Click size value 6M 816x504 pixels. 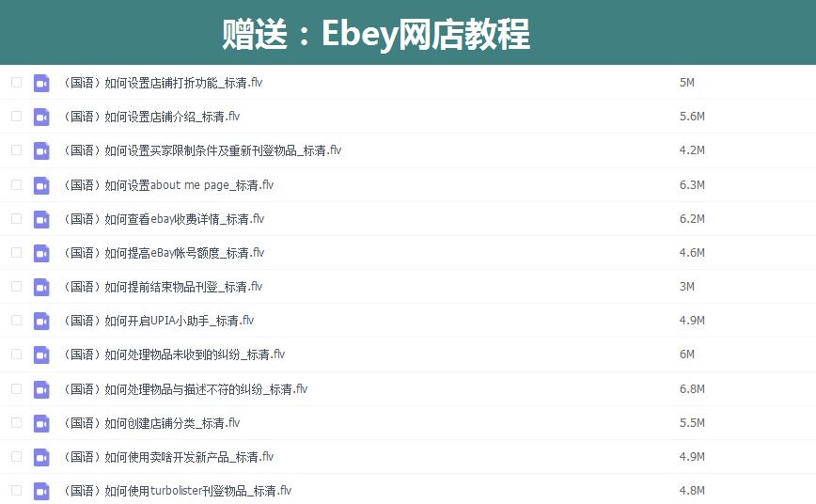[687, 354]
